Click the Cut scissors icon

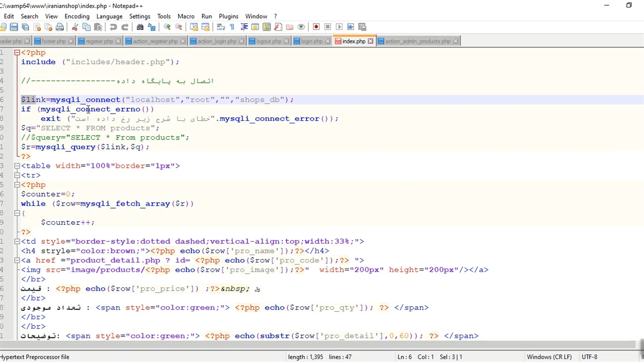pos(75,27)
